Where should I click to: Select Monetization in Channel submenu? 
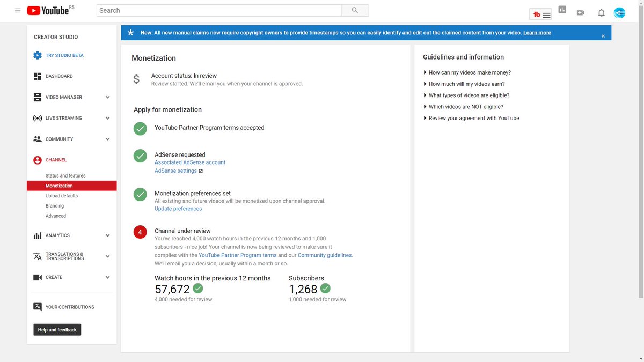71,186
